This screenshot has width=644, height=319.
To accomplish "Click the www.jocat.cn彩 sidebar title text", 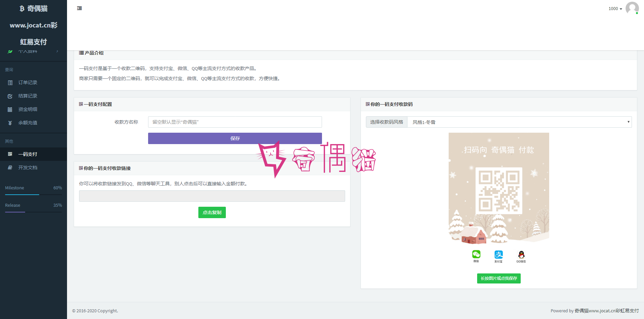I will 34,25.
